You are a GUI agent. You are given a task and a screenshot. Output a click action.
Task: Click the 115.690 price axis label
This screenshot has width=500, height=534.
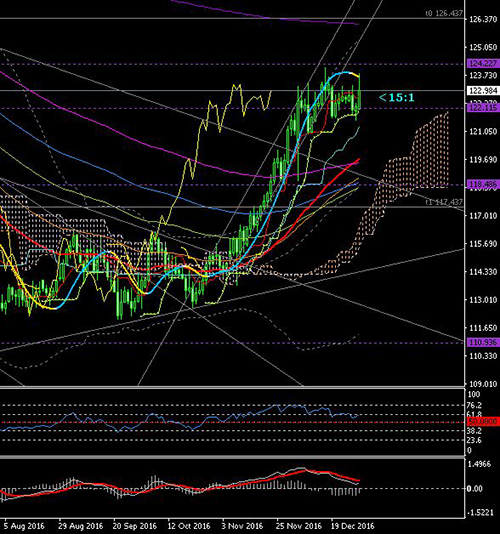483,244
